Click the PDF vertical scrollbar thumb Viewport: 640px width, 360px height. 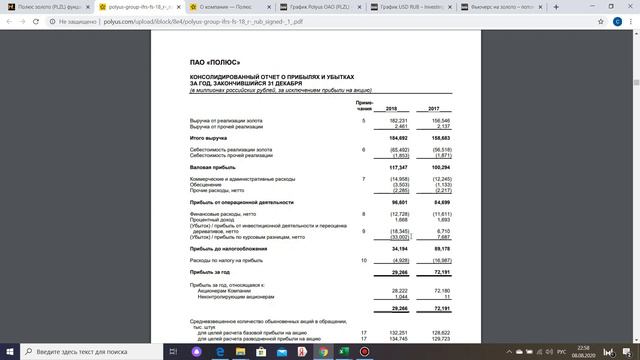636,82
